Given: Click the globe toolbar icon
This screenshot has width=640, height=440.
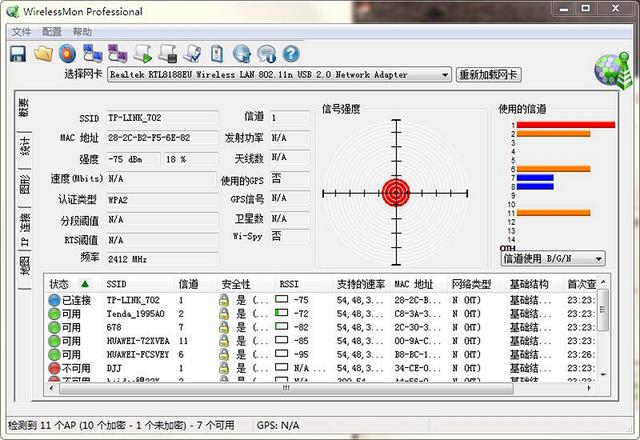Looking at the screenshot, I should [242, 54].
